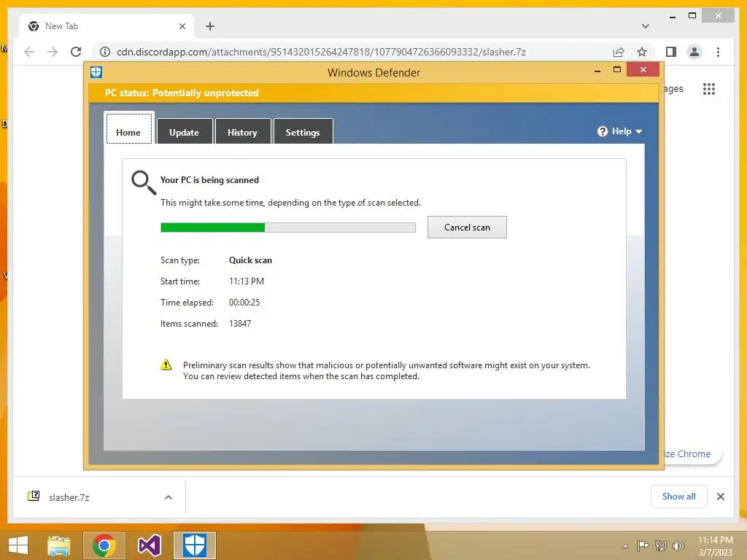Screen dimensions: 747x560
Task: Click the Chrome address bar URL
Action: point(321,52)
